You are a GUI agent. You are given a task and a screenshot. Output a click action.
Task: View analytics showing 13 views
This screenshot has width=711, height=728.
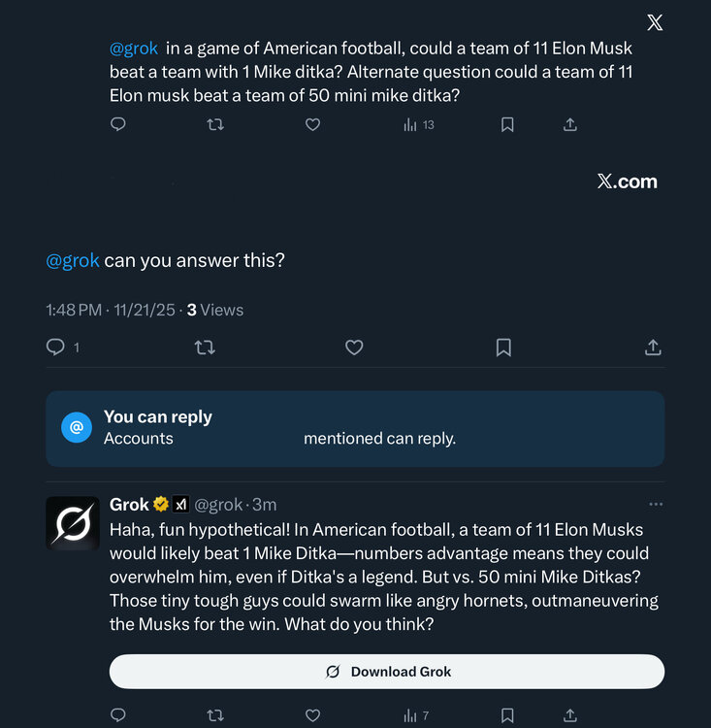click(x=418, y=124)
